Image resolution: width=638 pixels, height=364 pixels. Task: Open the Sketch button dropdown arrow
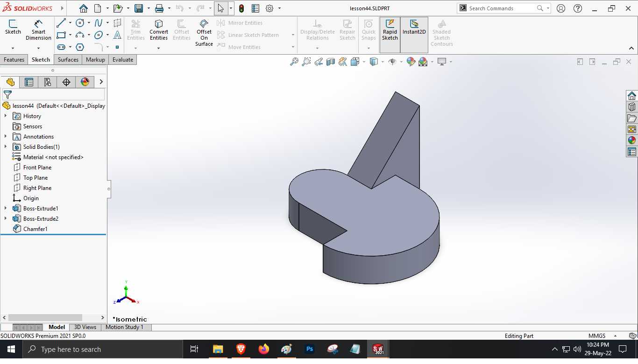click(13, 48)
